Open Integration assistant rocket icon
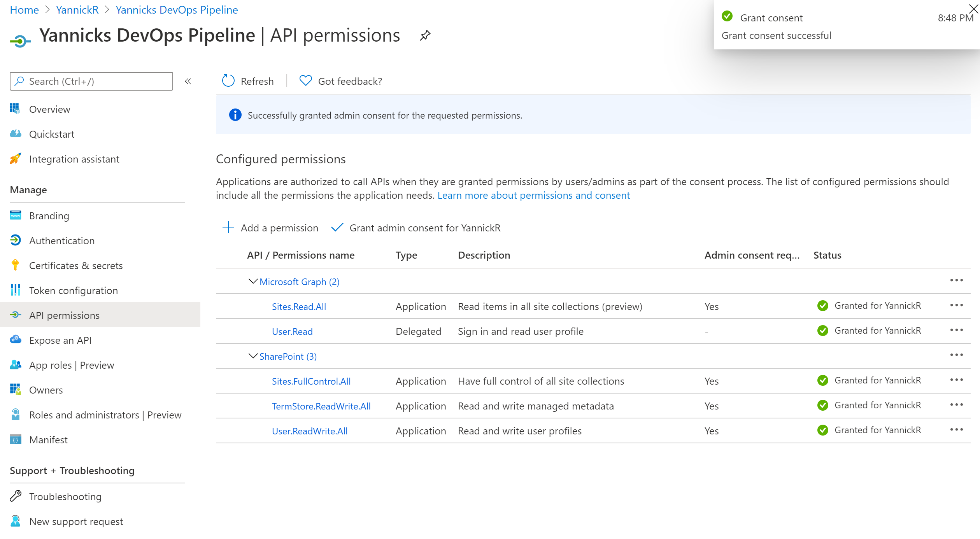This screenshot has width=980, height=539. pyautogui.click(x=15, y=159)
